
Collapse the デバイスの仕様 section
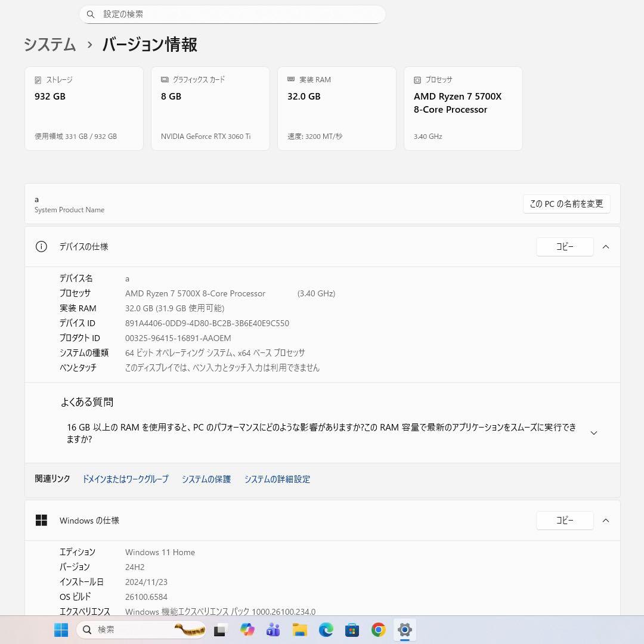pos(606,246)
